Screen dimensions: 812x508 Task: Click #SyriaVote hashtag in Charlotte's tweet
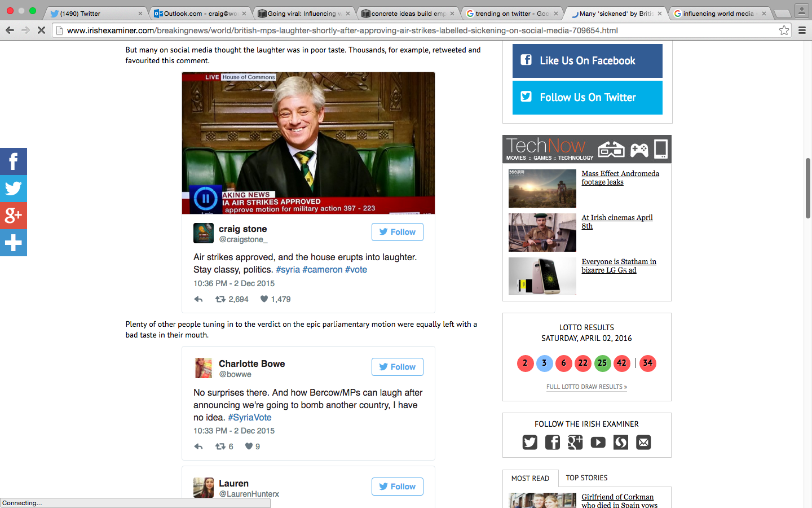(250, 418)
